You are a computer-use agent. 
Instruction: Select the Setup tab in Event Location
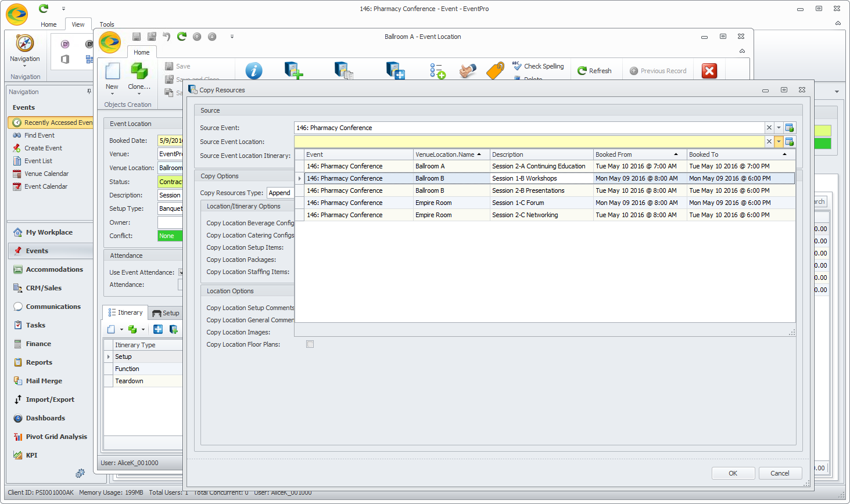click(x=166, y=313)
